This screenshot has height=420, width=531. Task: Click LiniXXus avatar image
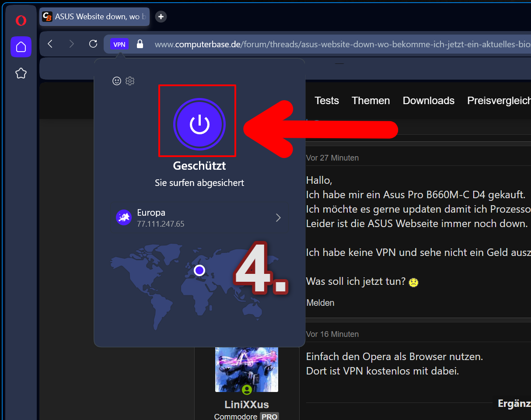click(x=247, y=369)
